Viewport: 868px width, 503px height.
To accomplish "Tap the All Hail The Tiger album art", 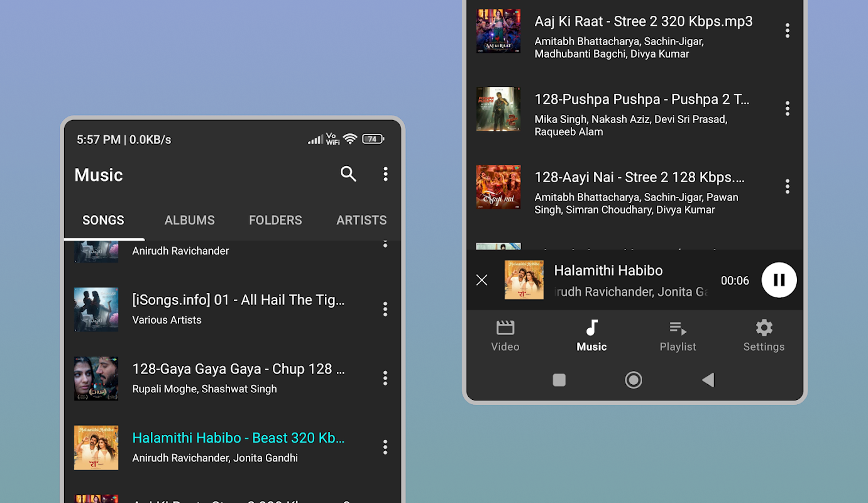I will pyautogui.click(x=96, y=309).
